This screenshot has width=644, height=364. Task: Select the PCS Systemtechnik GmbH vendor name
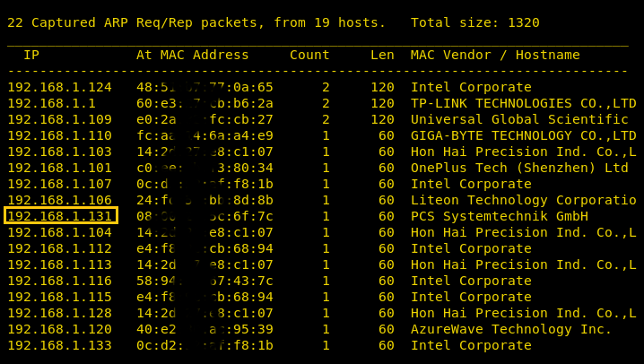click(x=500, y=216)
